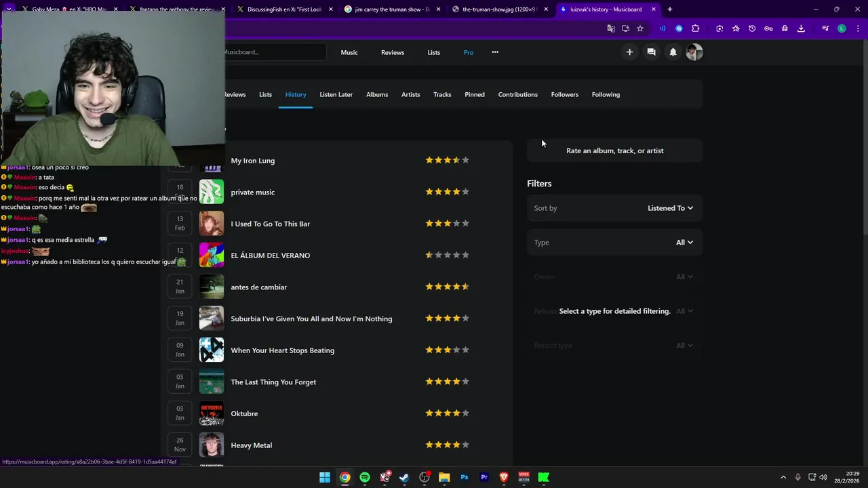Open the 'private music' history entry

(x=253, y=192)
